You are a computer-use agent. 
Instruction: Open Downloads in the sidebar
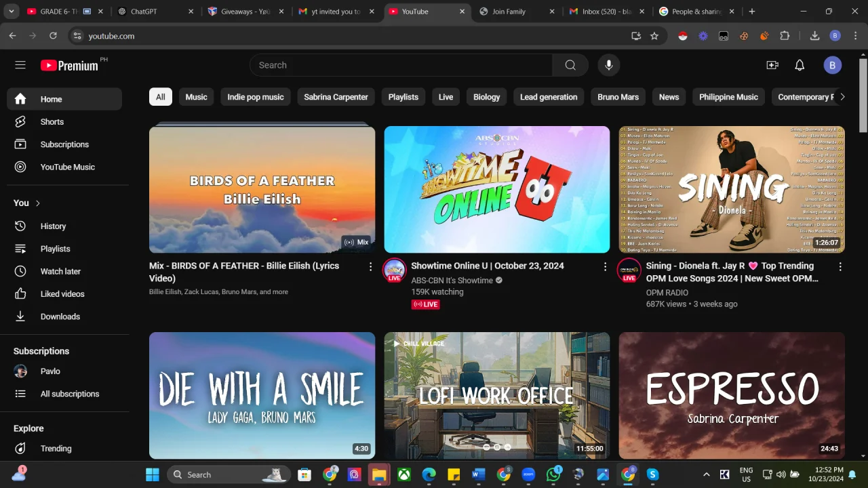pyautogui.click(x=64, y=317)
